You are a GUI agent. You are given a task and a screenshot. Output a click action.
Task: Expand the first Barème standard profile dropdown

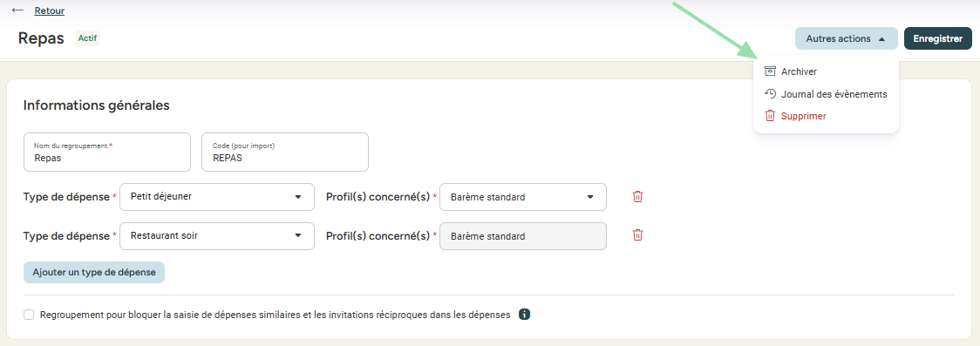click(x=523, y=197)
